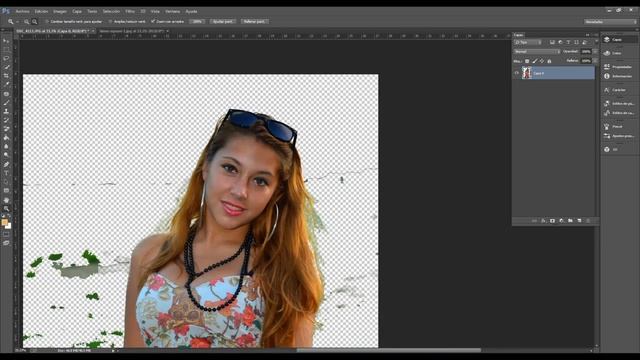640x360 pixels.
Task: Add layer mask icon
Action: click(552, 221)
